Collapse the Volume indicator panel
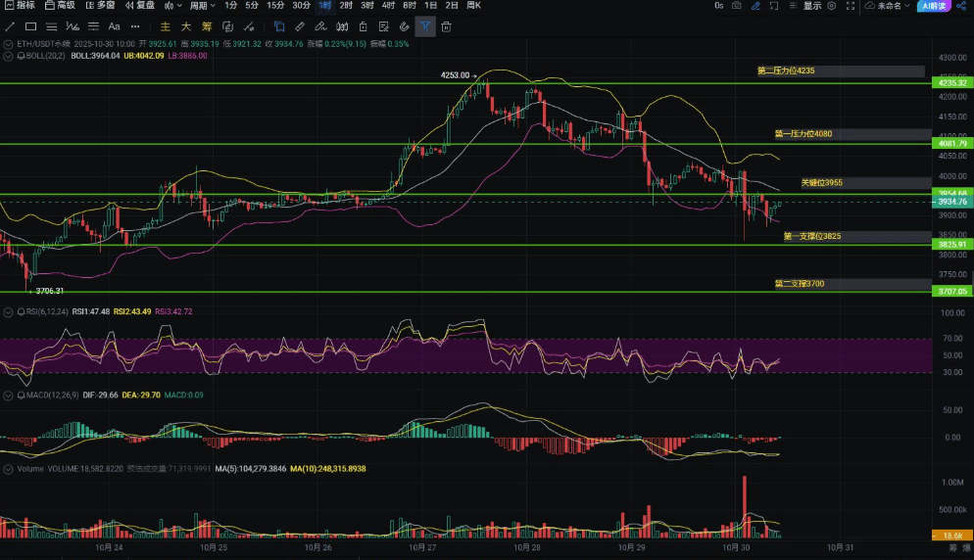 [x=9, y=470]
